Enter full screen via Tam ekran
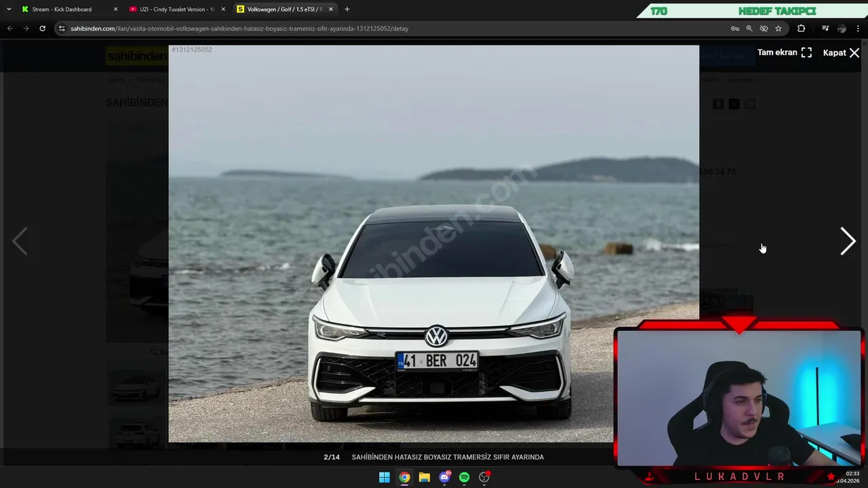The height and width of the screenshot is (488, 868). tap(785, 53)
